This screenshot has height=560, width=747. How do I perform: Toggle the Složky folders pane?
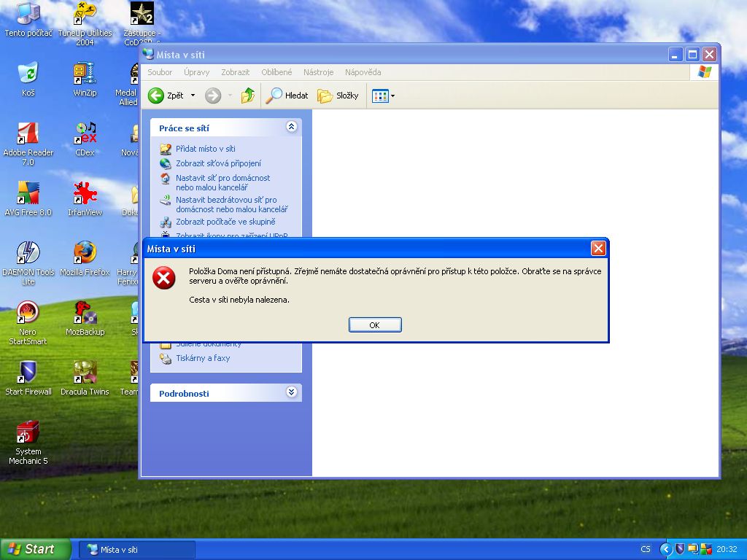pyautogui.click(x=338, y=96)
